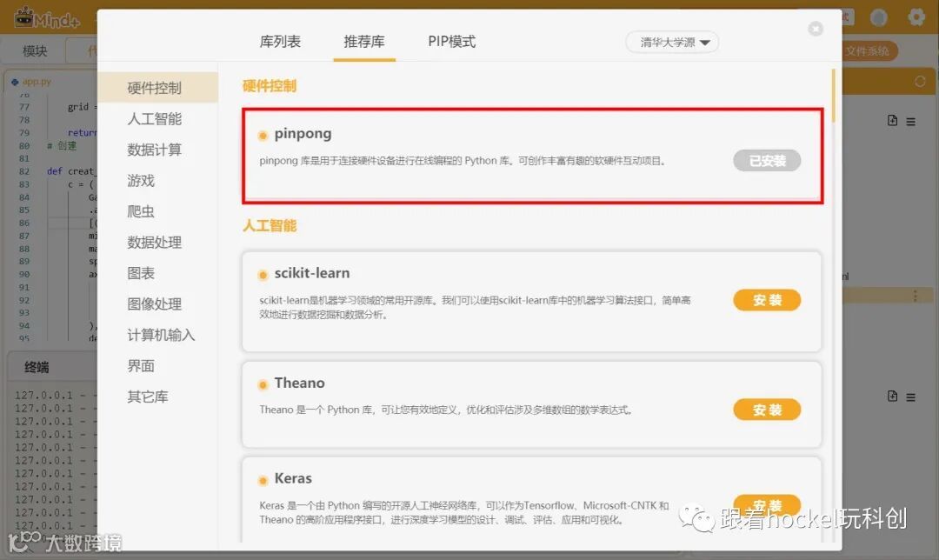This screenshot has width=939, height=560.
Task: Click the 硬件控制 section heading
Action: (x=270, y=86)
